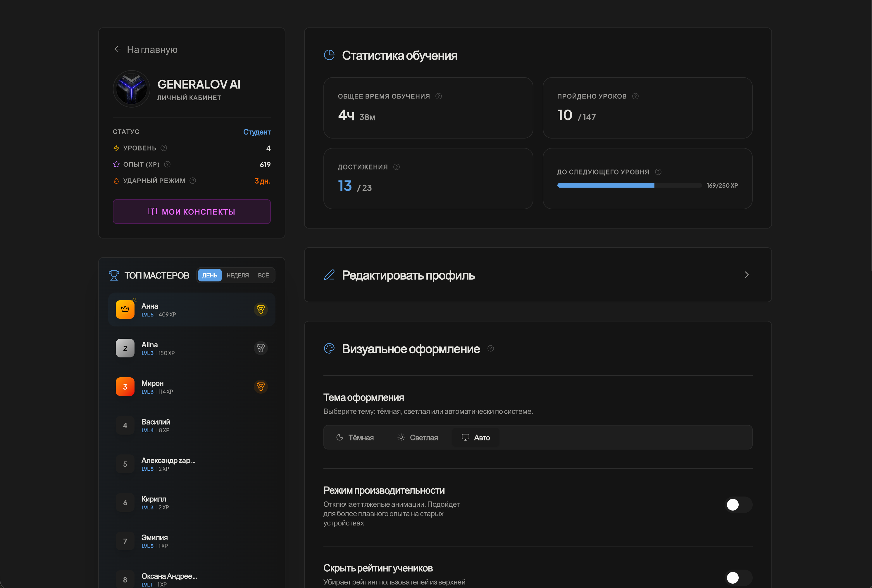Click help icon beside ОПЫТ (XP)

click(x=167, y=164)
